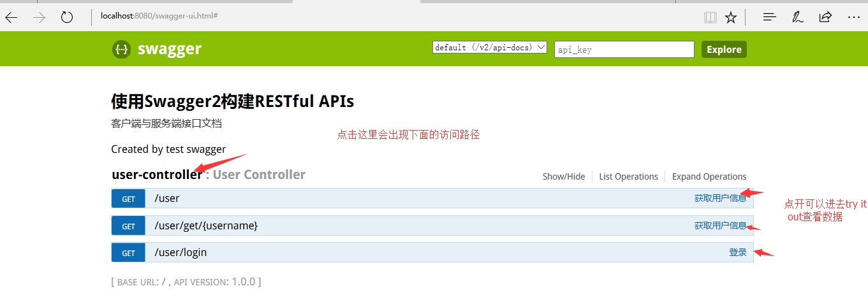868x307 pixels.
Task: Click GET badge for /user/login
Action: pyautogui.click(x=128, y=253)
